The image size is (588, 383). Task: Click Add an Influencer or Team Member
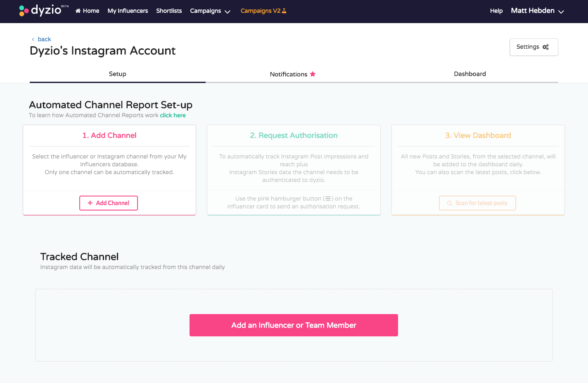click(294, 325)
